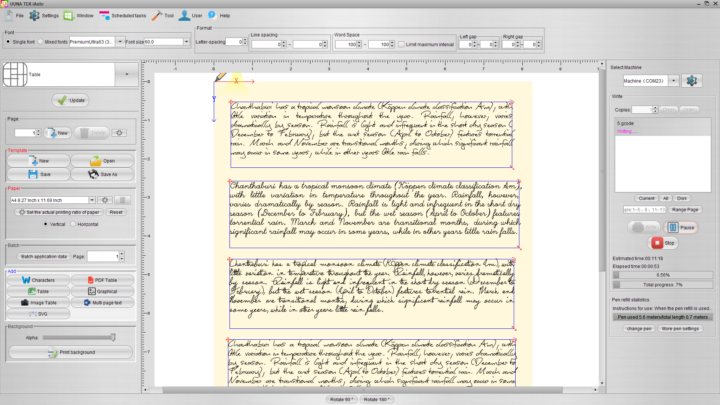Click the change pen button
Image resolution: width=720 pixels, height=405 pixels.
click(639, 329)
